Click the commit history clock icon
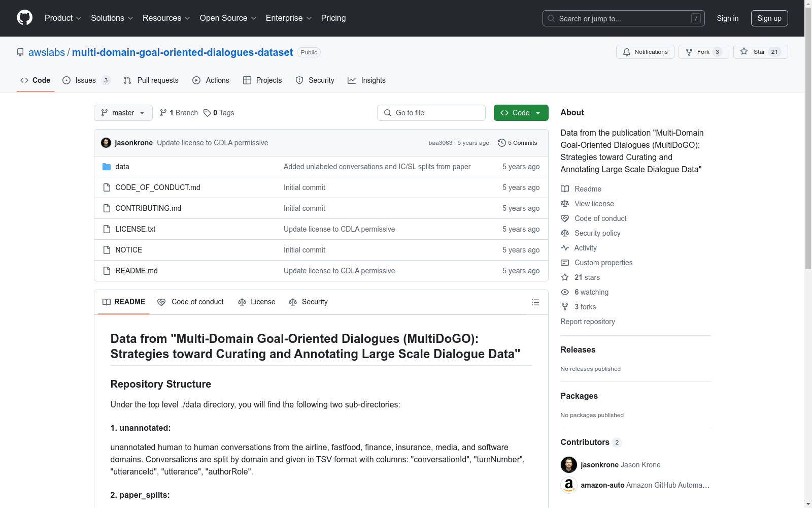812x508 pixels. tap(502, 143)
